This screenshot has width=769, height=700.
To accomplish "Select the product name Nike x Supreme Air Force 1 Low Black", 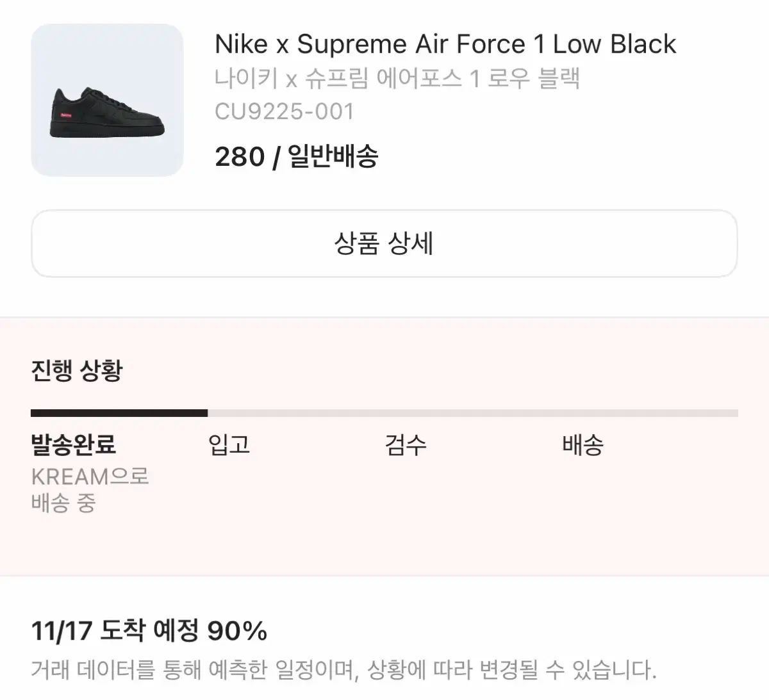I will click(445, 44).
